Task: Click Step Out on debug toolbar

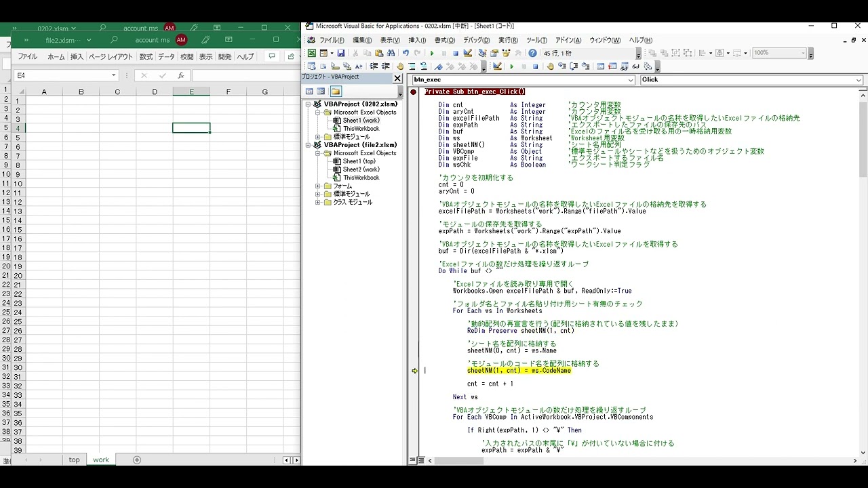Action: click(585, 66)
